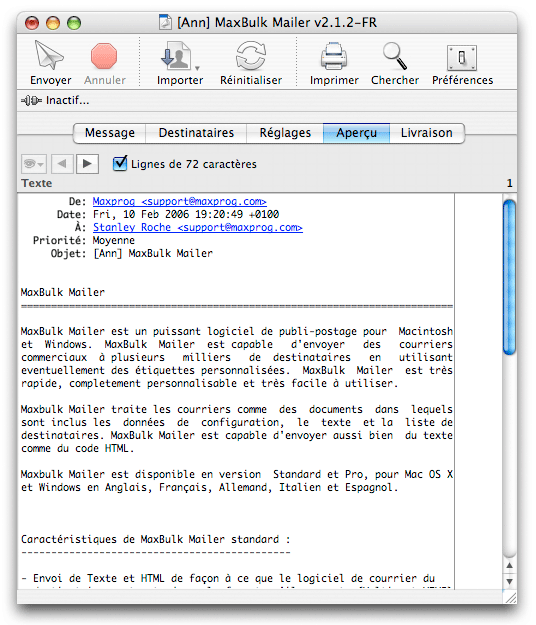Click the red close window button
The height and width of the screenshot is (625, 536).
(32, 23)
